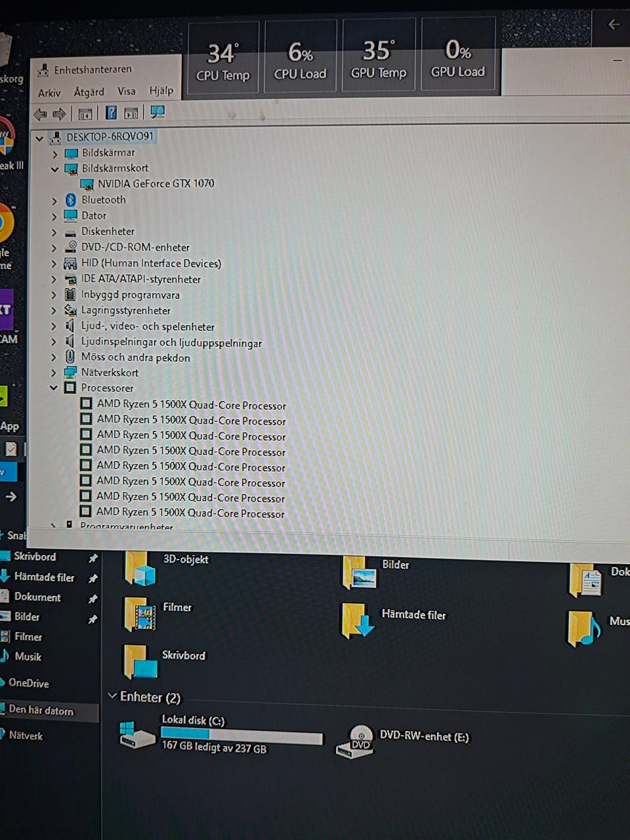This screenshot has height=840, width=630.
Task: Select last AMD Ryzen 5 1500X processor entry
Action: click(x=190, y=513)
